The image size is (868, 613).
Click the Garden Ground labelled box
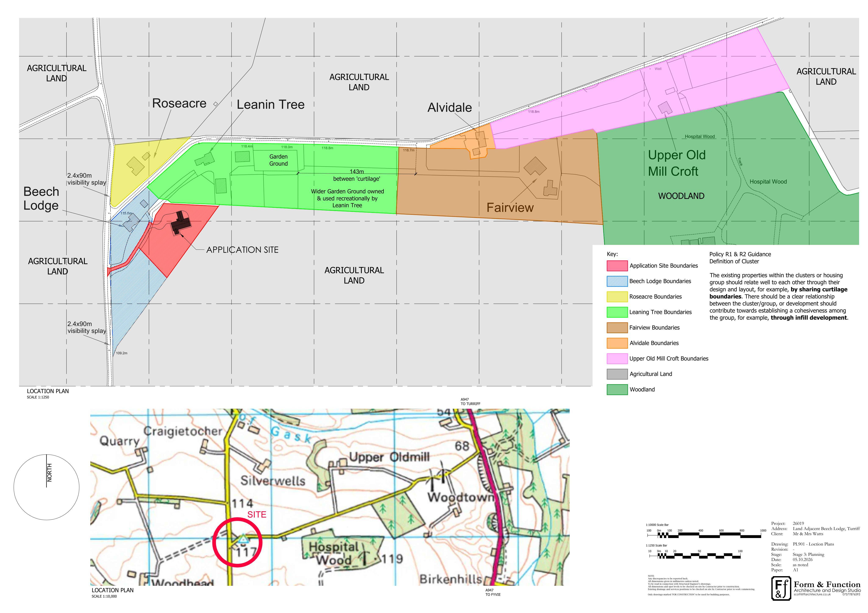pyautogui.click(x=279, y=160)
